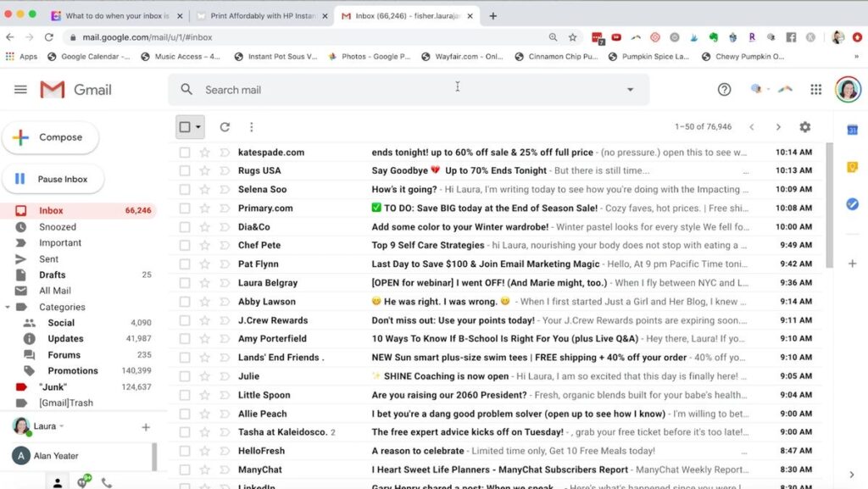Viewport: 868px width, 489px height.
Task: Switch to 'Print Affordably with HP' tab
Action: coord(263,15)
